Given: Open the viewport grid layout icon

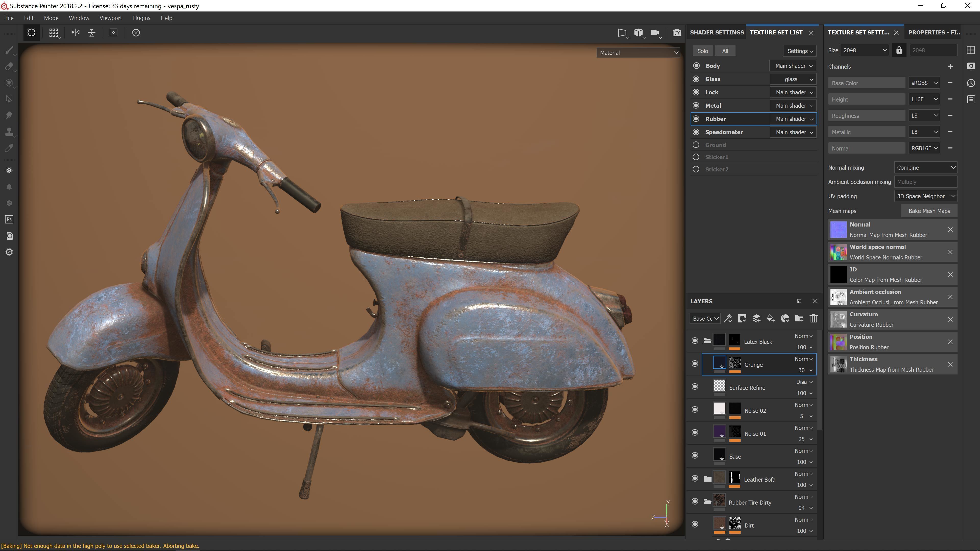Looking at the screenshot, I should click(54, 33).
